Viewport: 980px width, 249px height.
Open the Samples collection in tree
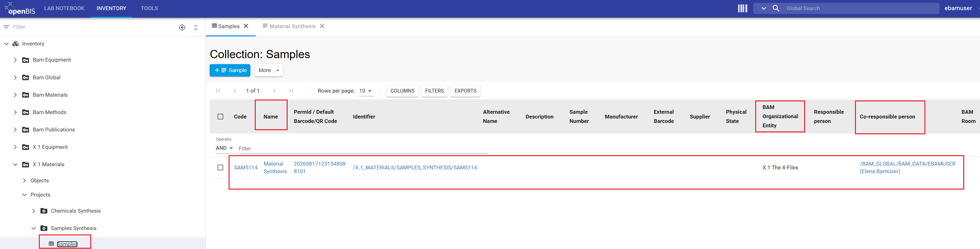coord(67,244)
